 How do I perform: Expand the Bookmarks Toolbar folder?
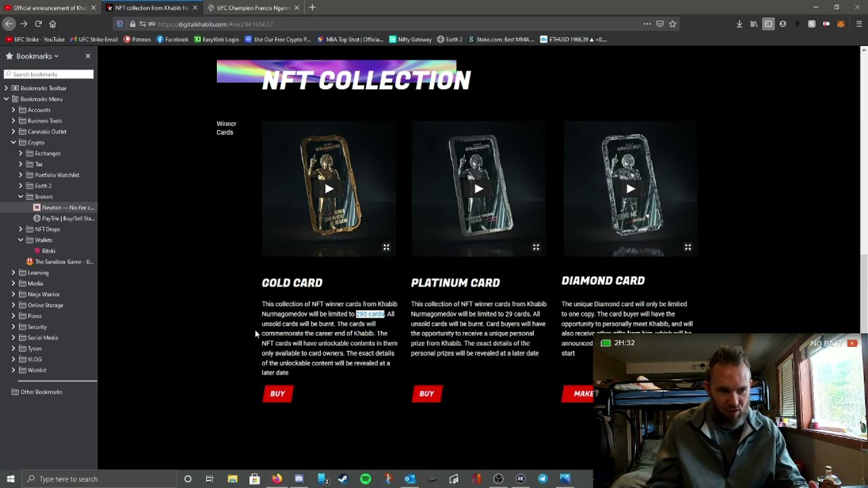6,88
